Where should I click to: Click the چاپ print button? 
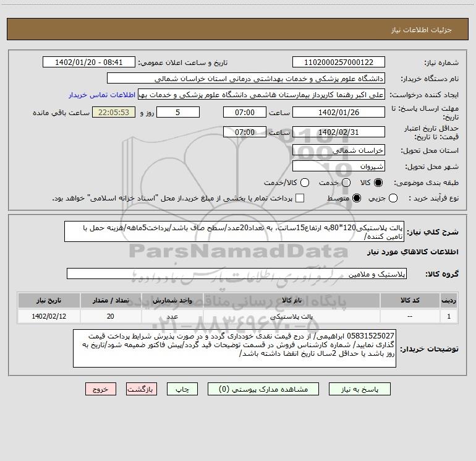pos(182,389)
